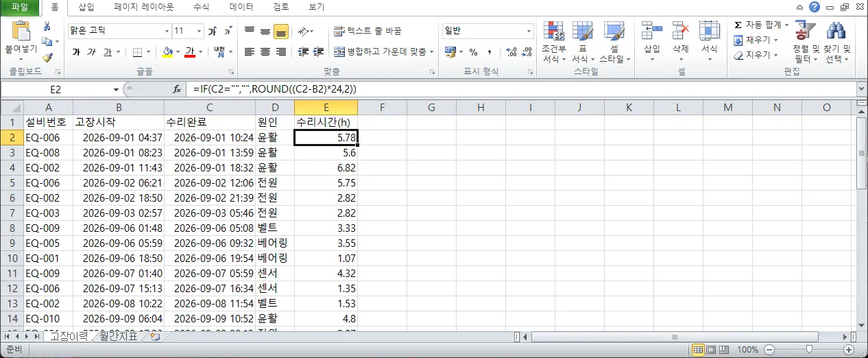Apply the cell borders icon

(x=137, y=52)
